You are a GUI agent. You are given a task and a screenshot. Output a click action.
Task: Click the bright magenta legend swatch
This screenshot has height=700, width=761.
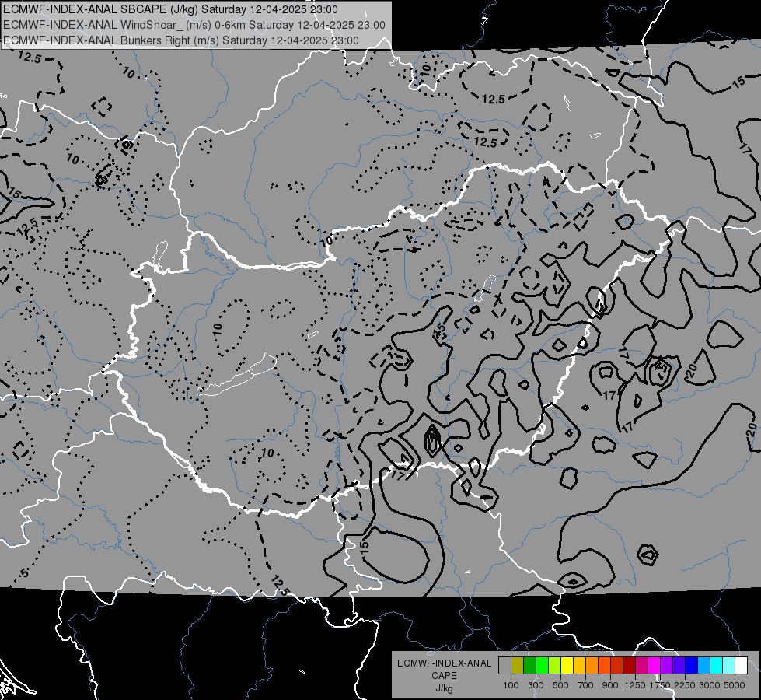(x=655, y=666)
